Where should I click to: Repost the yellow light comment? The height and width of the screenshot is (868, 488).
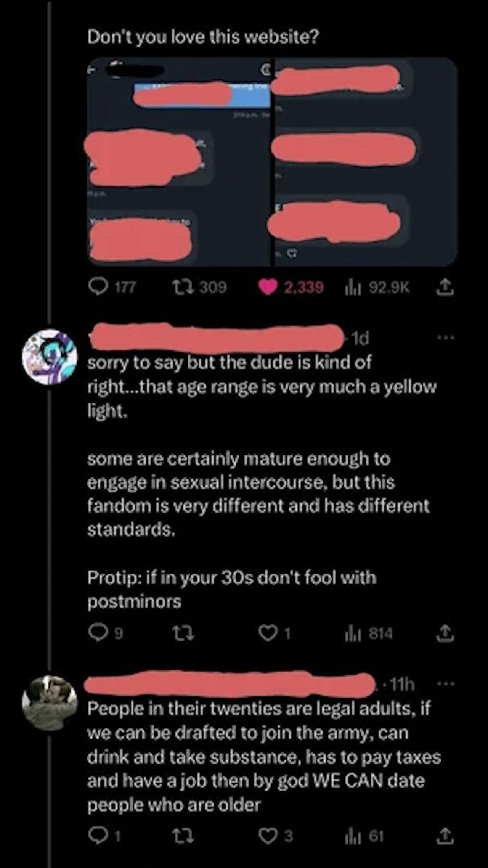pyautogui.click(x=184, y=633)
